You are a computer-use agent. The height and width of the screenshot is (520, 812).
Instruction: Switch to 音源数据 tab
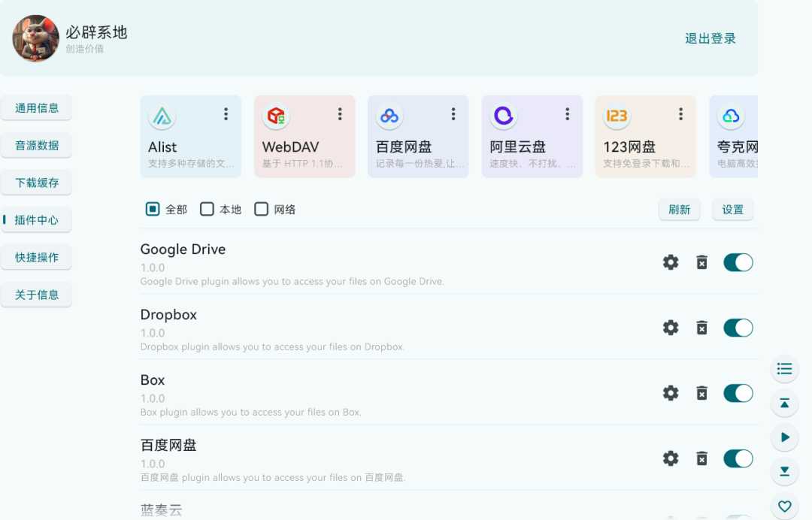tap(36, 145)
